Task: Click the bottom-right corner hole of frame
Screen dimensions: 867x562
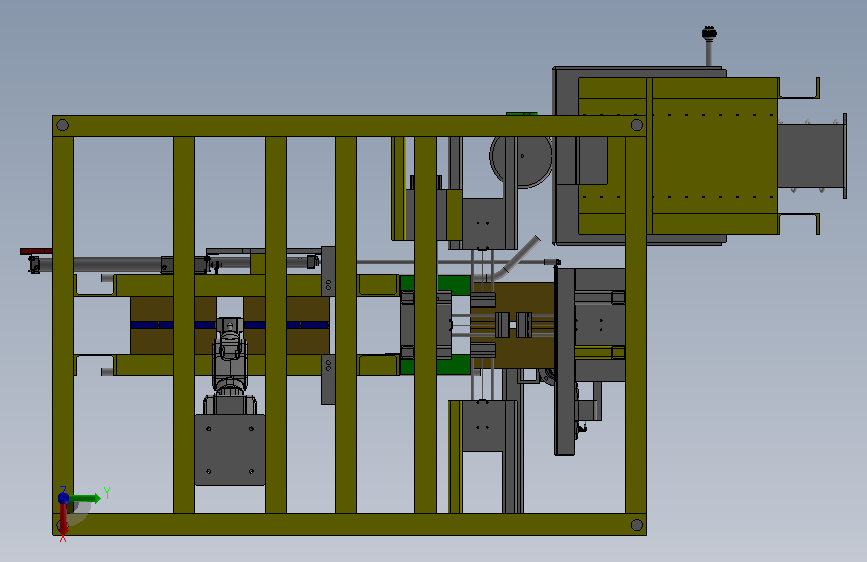Action: (636, 524)
